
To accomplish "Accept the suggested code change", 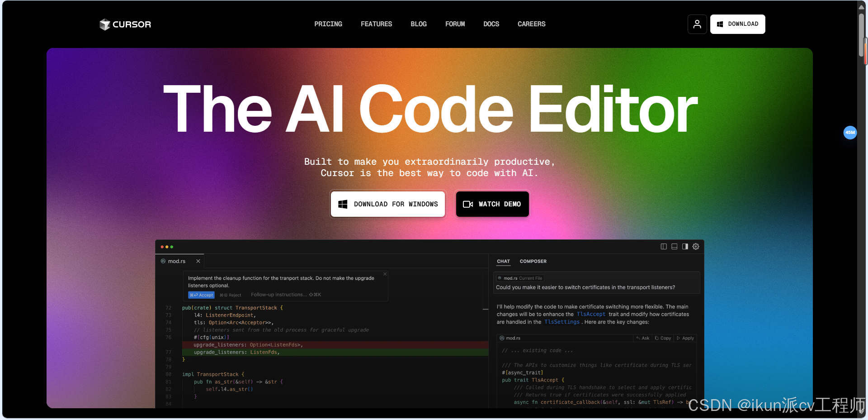I will click(201, 295).
